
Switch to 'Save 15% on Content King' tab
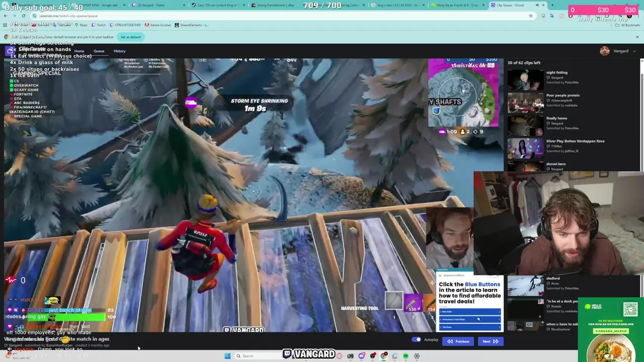(x=219, y=5)
